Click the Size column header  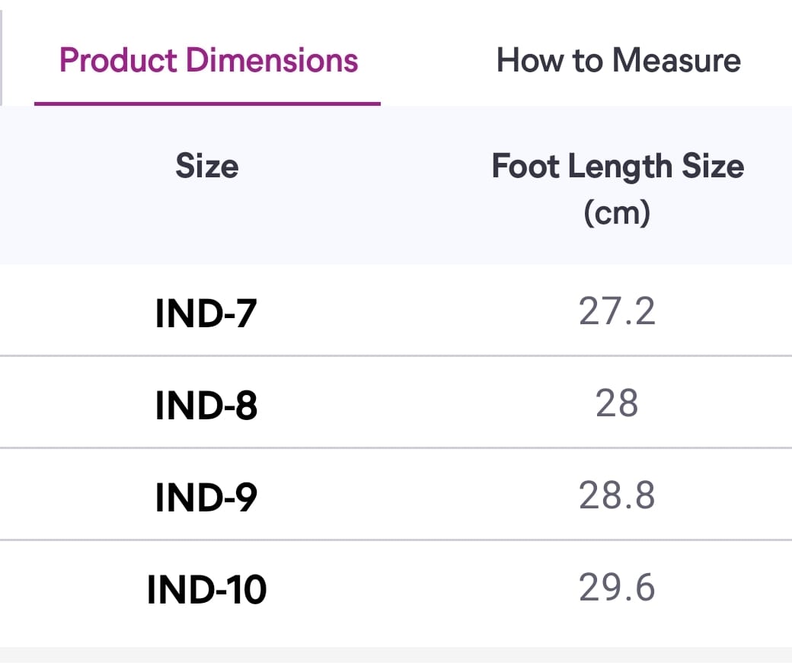(206, 166)
